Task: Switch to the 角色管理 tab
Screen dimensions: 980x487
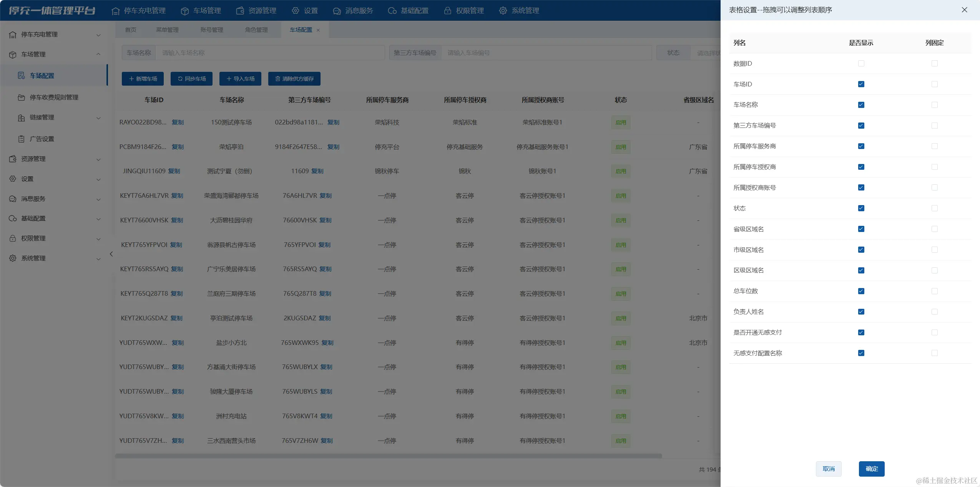Action: point(256,30)
